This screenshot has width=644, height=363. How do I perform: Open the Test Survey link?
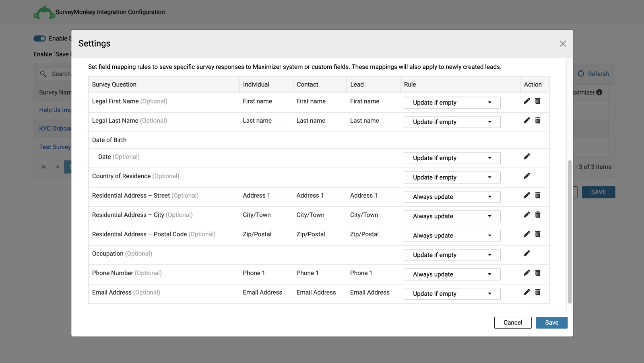coord(55,147)
